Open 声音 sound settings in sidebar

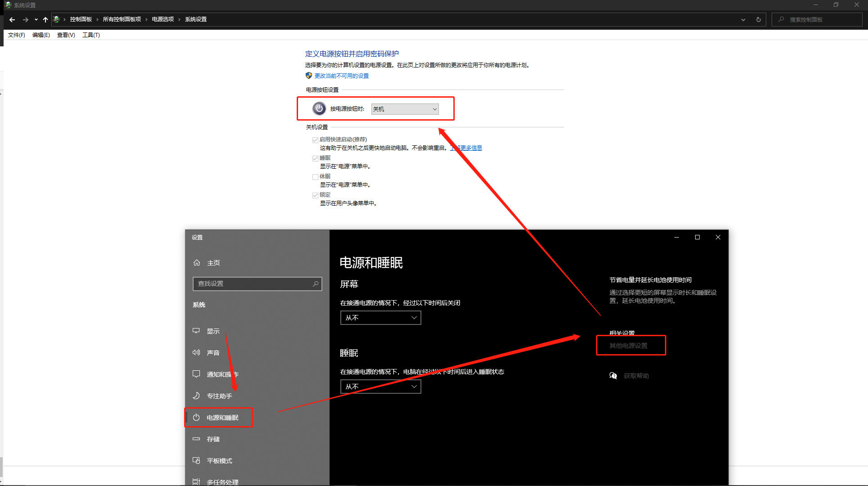click(x=213, y=353)
